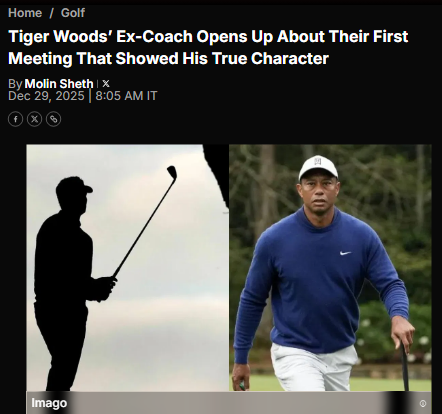
Task: Click the info icon in caption bar
Action: coord(423,404)
